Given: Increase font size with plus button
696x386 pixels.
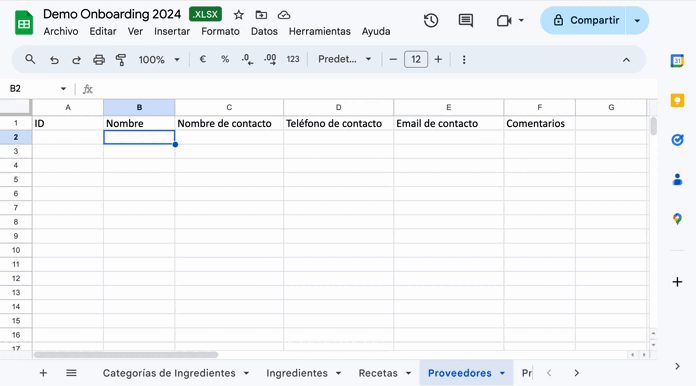Looking at the screenshot, I should coord(438,59).
